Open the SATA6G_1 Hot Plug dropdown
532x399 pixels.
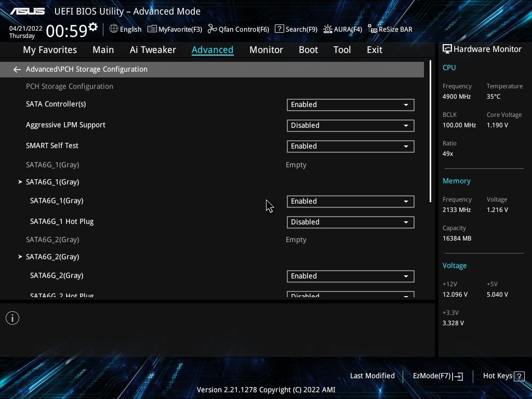click(x=351, y=222)
